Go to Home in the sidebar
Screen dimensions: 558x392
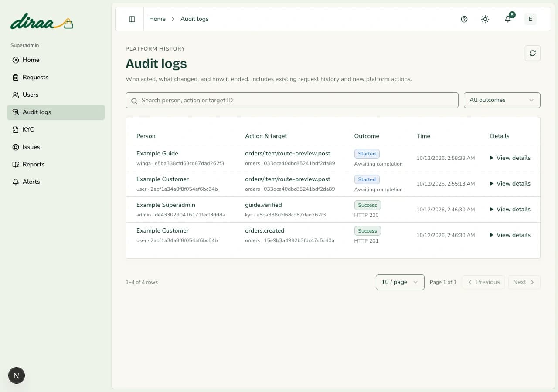pos(56,60)
